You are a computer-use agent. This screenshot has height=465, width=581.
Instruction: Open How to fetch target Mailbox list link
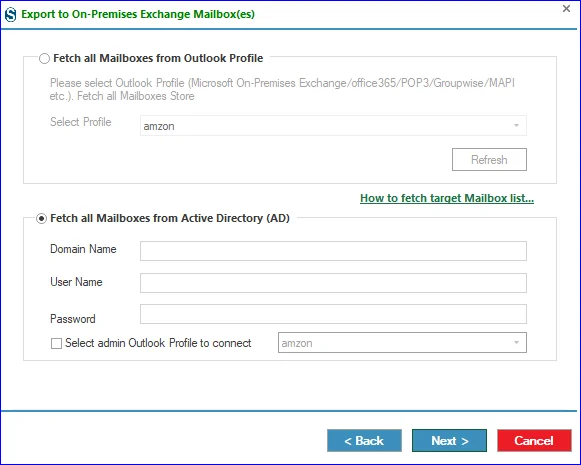(x=447, y=198)
